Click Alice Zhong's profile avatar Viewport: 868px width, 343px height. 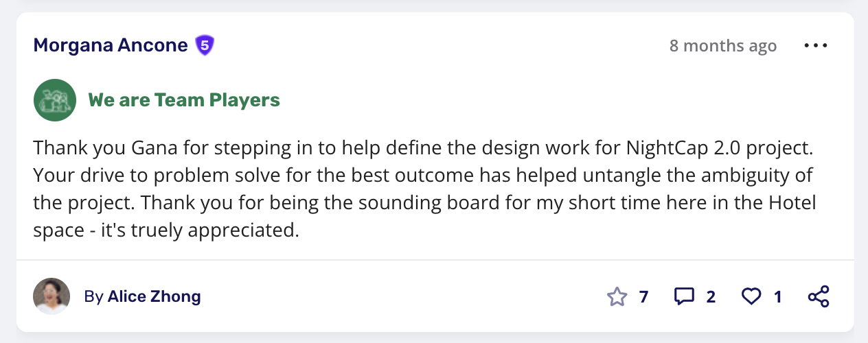click(x=52, y=296)
